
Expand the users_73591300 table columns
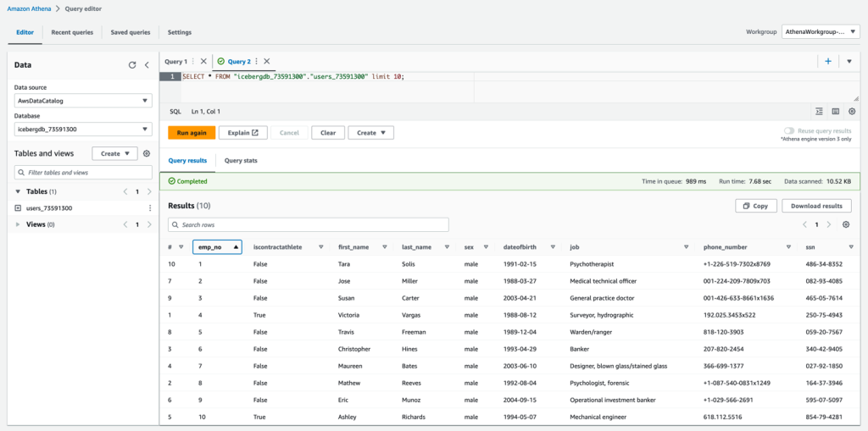18,208
